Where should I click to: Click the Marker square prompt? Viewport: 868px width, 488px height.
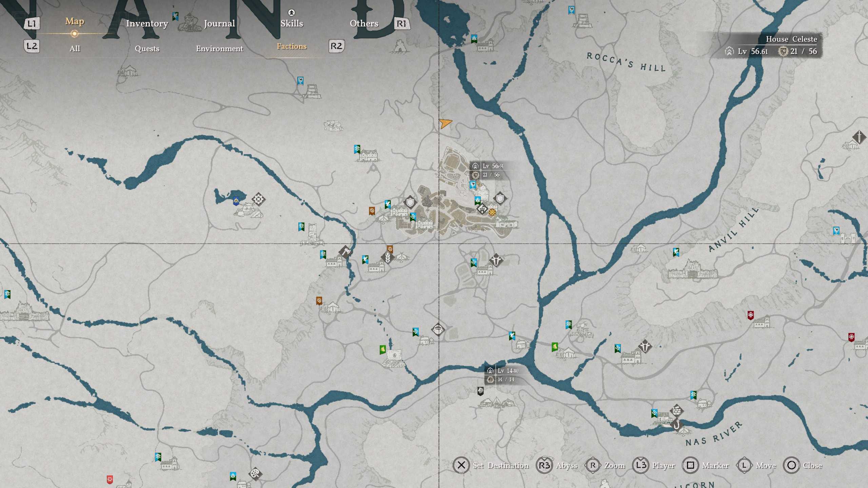click(x=706, y=465)
